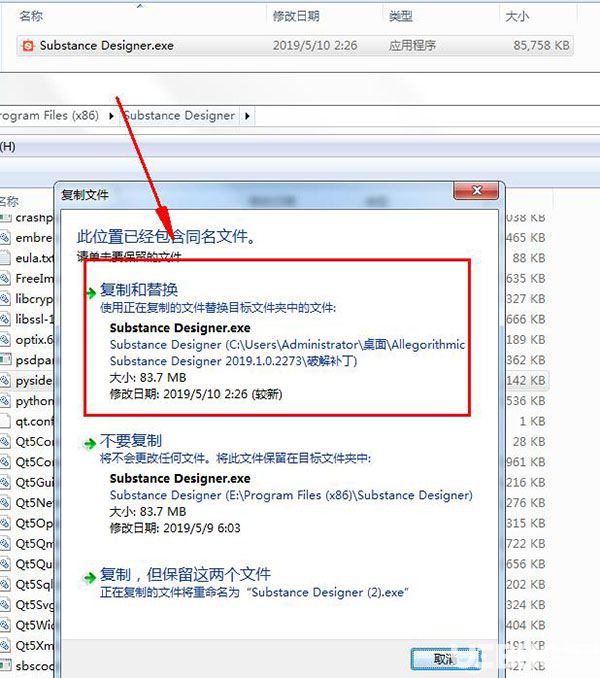This screenshot has height=678, width=600.
Task: Click the optix file icon
Action: pyautogui.click(x=5, y=340)
